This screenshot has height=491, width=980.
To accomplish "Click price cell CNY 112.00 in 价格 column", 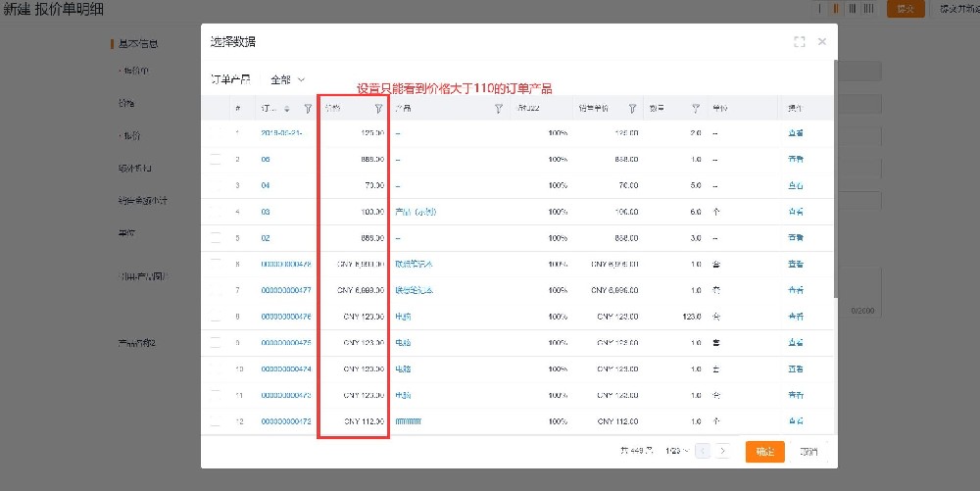I will coord(364,421).
